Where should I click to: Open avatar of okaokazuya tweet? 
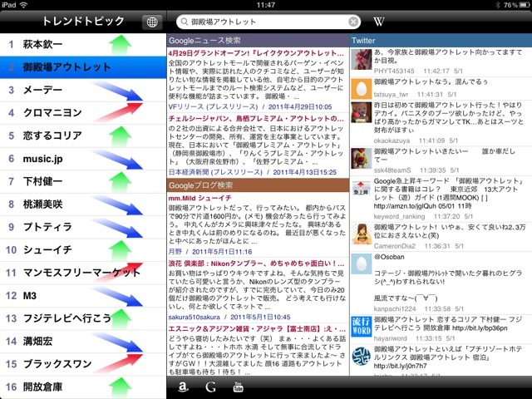point(362,112)
